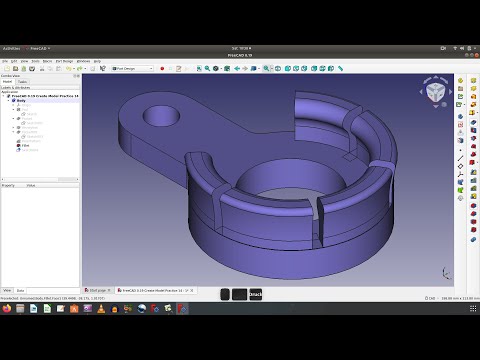Click the Left view cube icon
This screenshot has height=360, width=480.
(331, 68)
